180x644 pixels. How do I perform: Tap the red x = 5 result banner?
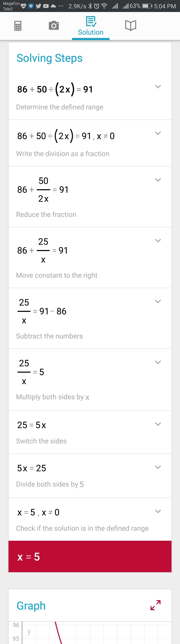(90, 557)
